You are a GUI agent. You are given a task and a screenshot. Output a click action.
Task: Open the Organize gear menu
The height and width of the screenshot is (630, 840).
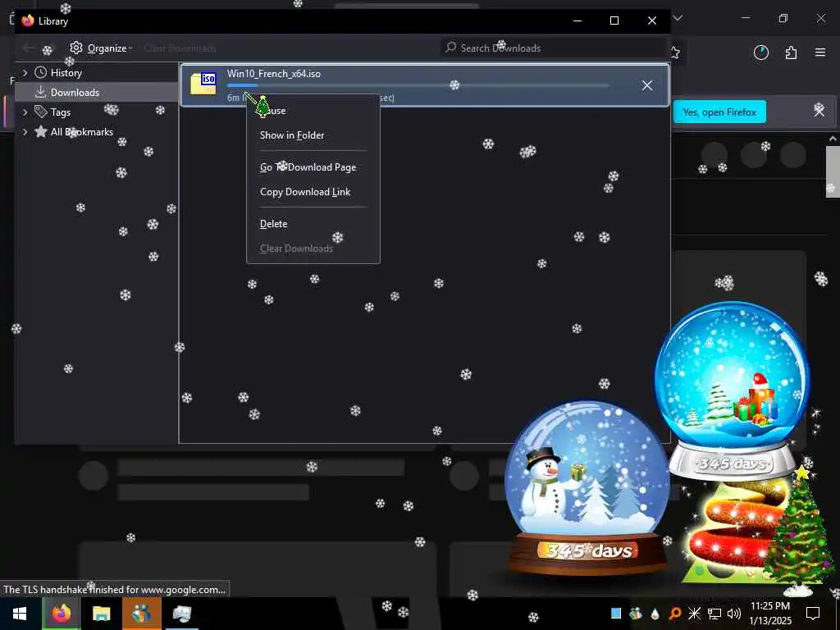[x=101, y=48]
